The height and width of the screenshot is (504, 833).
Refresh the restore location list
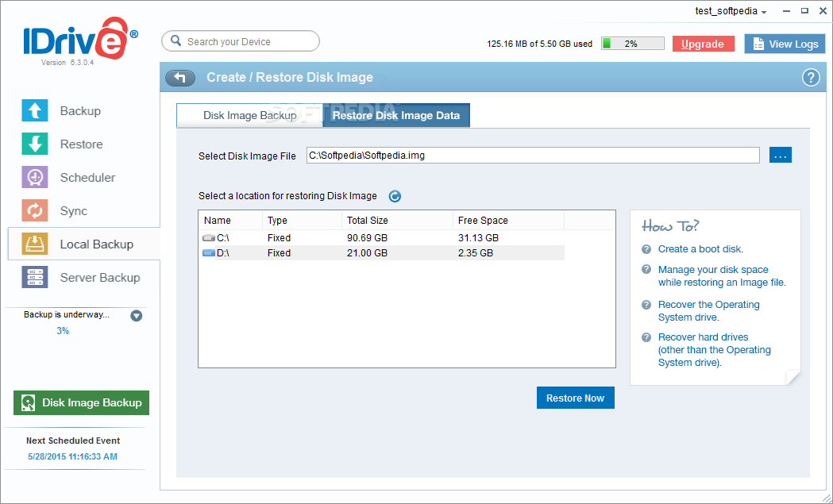click(395, 197)
